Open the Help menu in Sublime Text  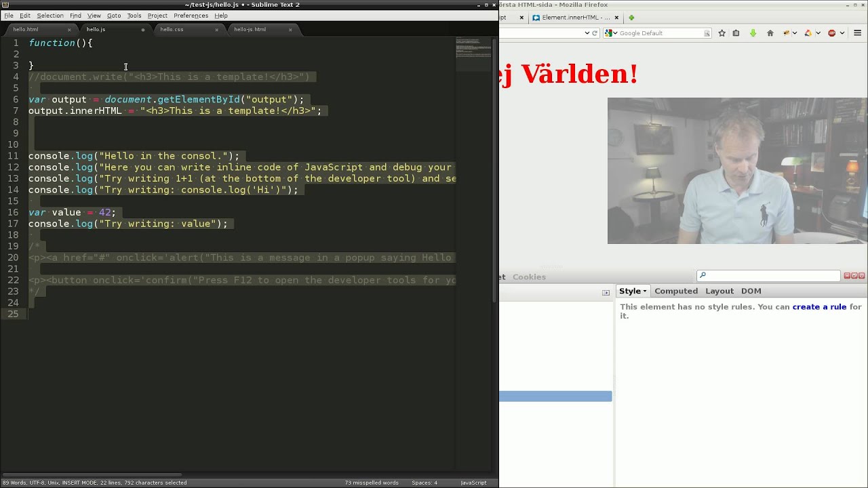click(221, 16)
